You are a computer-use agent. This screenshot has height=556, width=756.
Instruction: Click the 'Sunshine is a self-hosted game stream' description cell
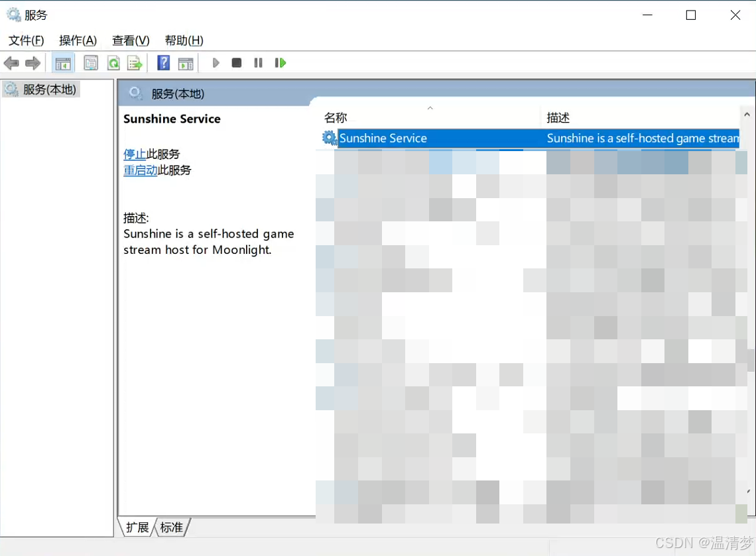pyautogui.click(x=642, y=139)
